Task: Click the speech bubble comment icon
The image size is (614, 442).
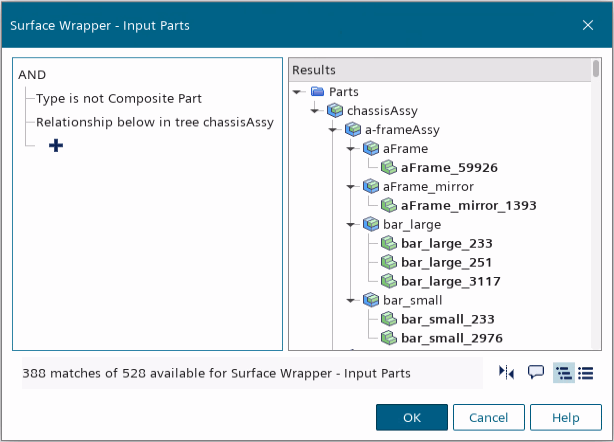Action: pos(536,373)
